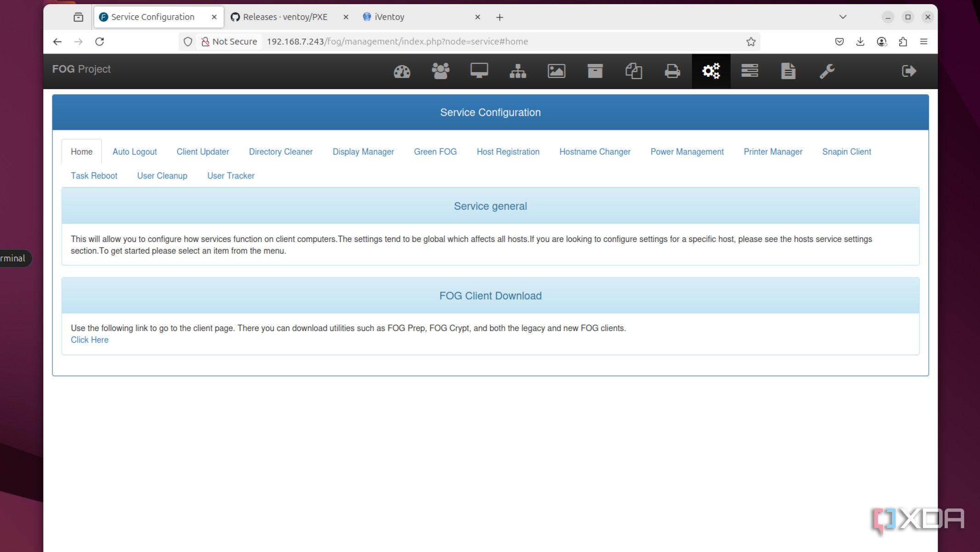Viewport: 980px width, 552px height.
Task: Open the browser extensions puzzle icon
Action: point(903,41)
